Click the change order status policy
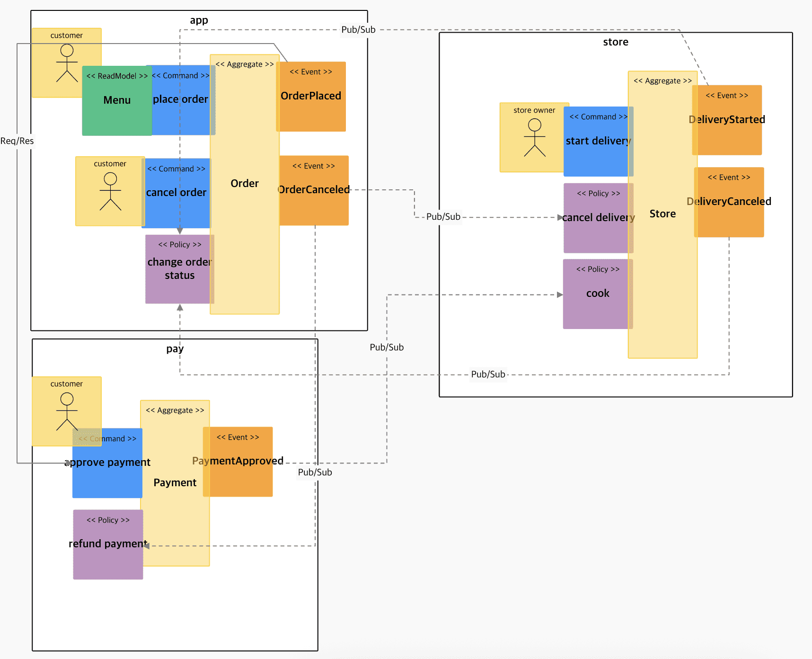 click(180, 269)
